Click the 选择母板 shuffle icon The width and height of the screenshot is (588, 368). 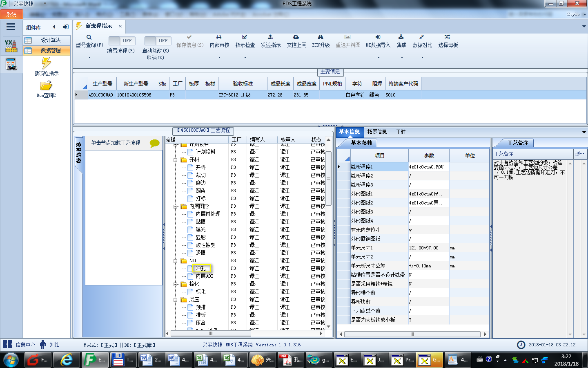click(x=448, y=37)
